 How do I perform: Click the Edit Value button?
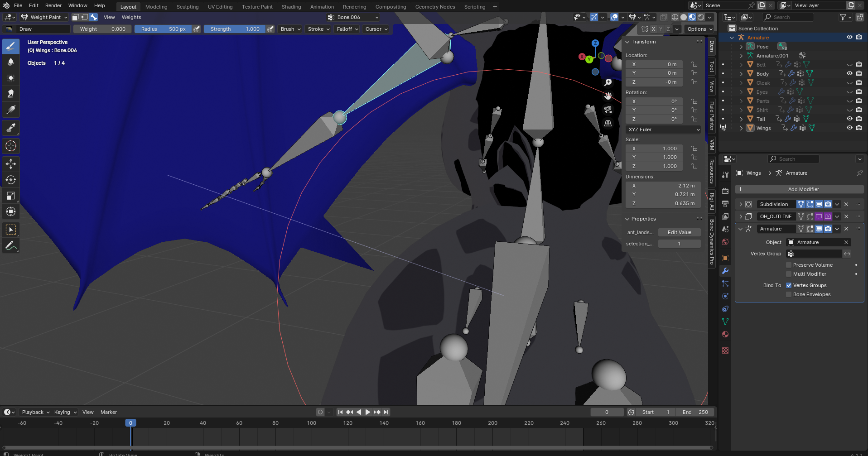679,232
